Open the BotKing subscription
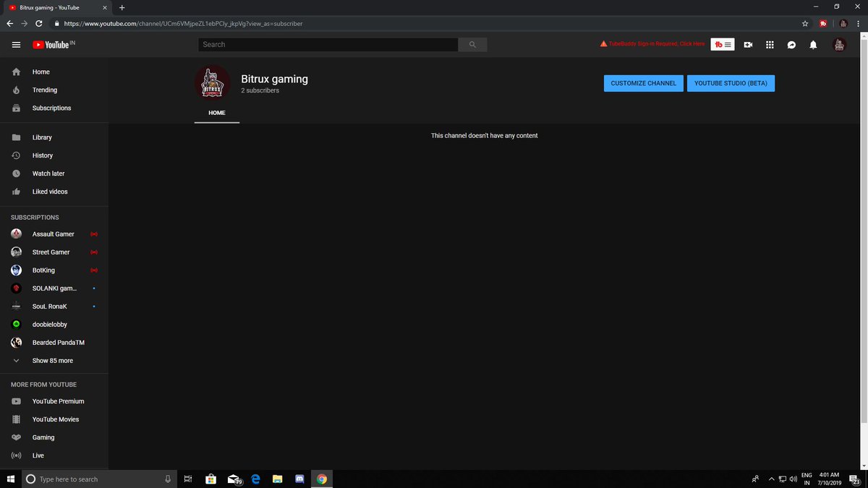 click(54, 270)
